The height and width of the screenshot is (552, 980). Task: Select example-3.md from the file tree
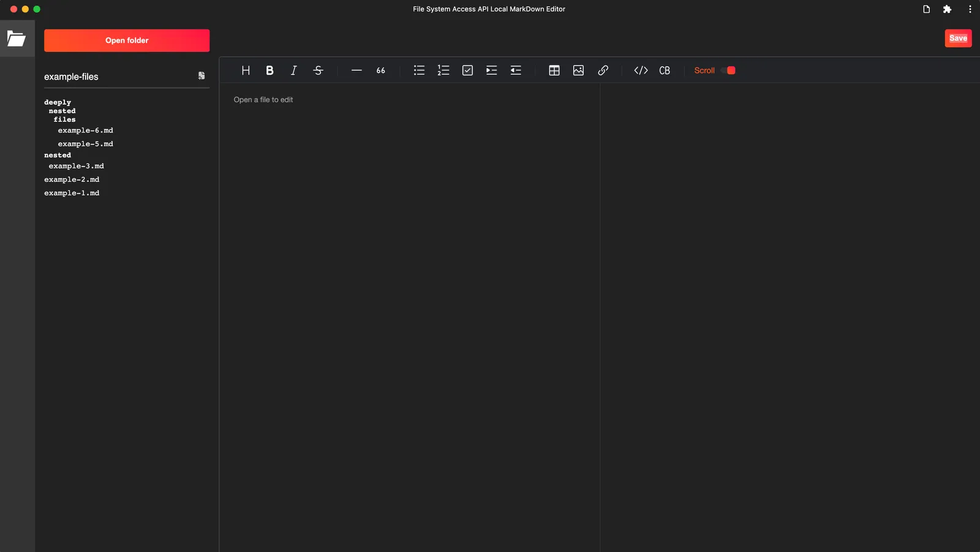point(76,165)
